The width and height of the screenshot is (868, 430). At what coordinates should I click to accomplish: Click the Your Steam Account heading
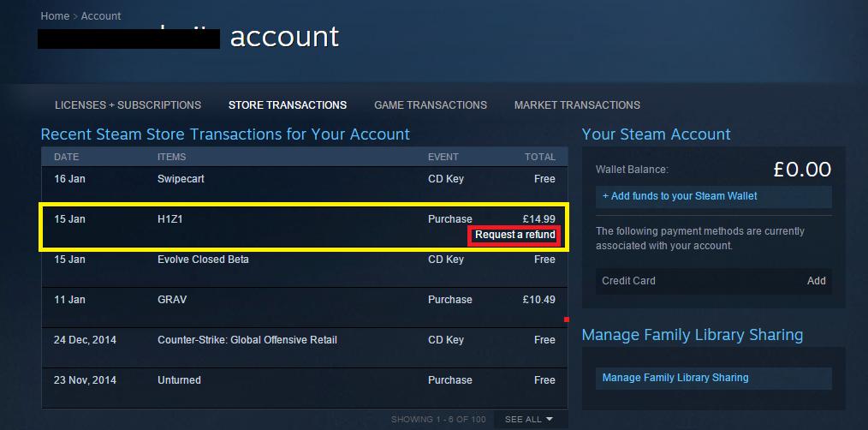[x=656, y=134]
